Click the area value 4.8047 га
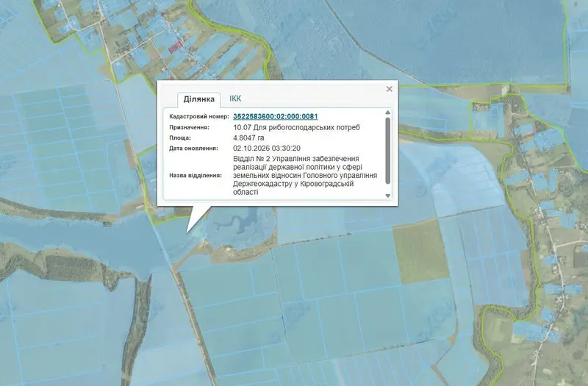Screen dimensions: 588x386 pyautogui.click(x=248, y=137)
